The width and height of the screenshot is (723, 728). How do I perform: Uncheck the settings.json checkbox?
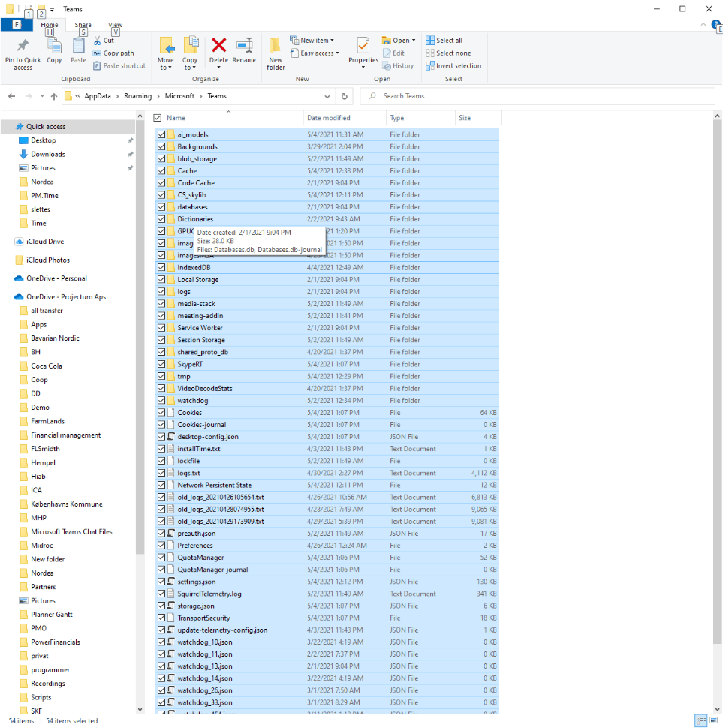161,582
